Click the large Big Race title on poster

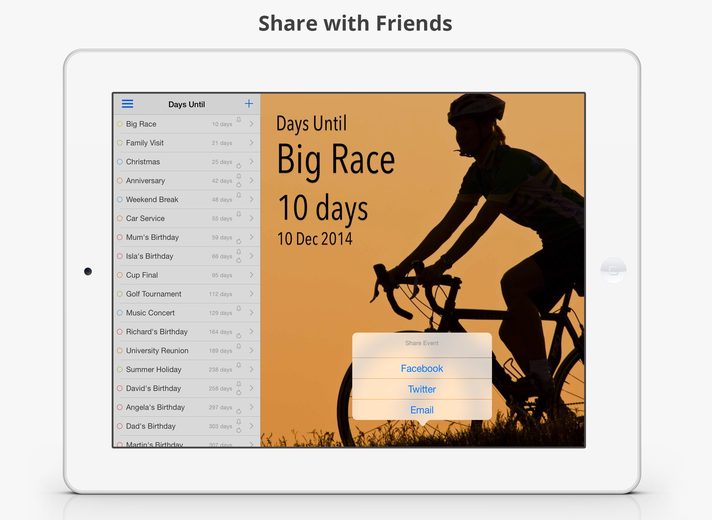click(336, 160)
